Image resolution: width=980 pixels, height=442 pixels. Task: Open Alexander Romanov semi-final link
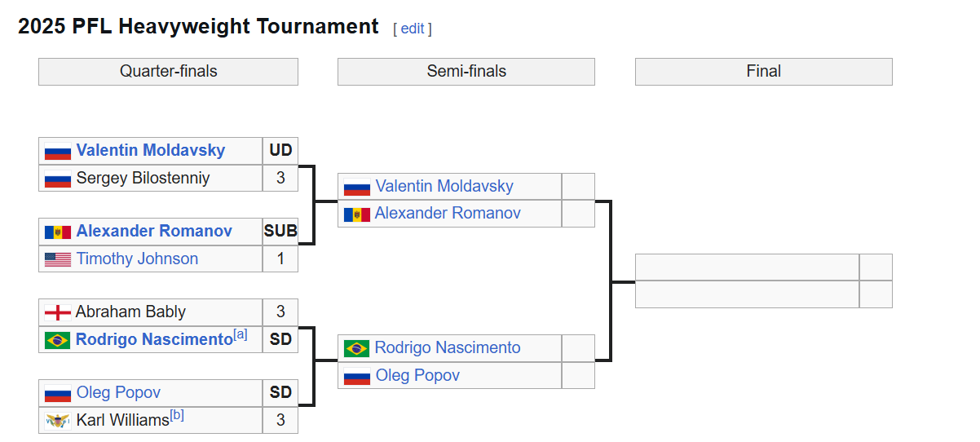(448, 213)
